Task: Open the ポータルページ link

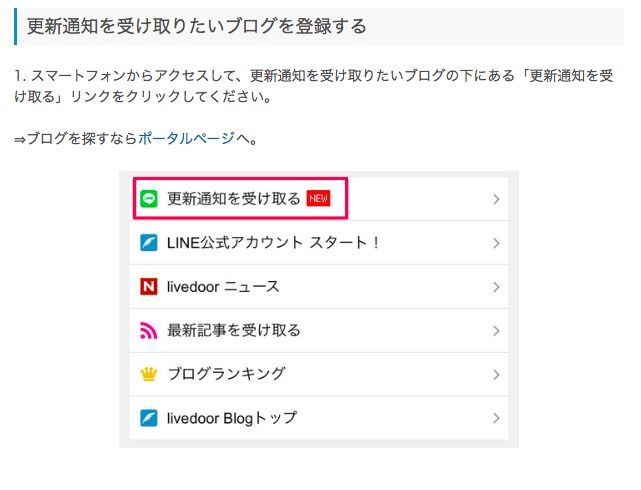Action: point(187,139)
